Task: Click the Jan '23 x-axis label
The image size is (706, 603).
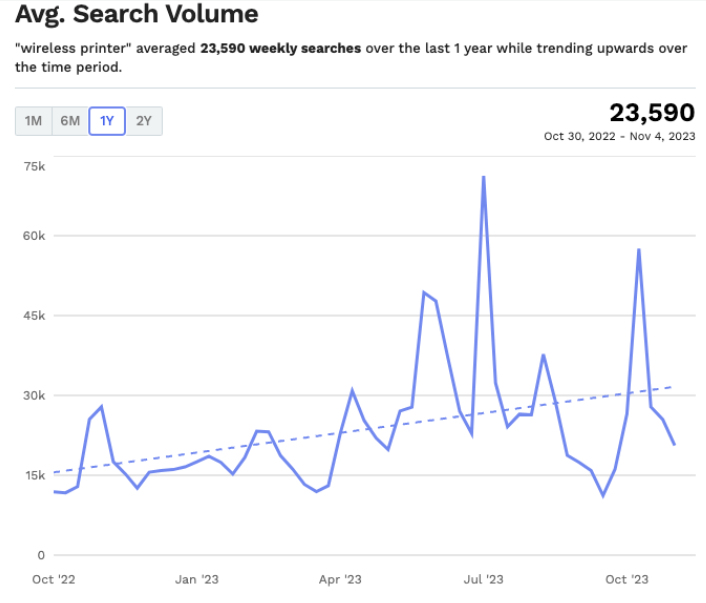Action: coord(196,579)
